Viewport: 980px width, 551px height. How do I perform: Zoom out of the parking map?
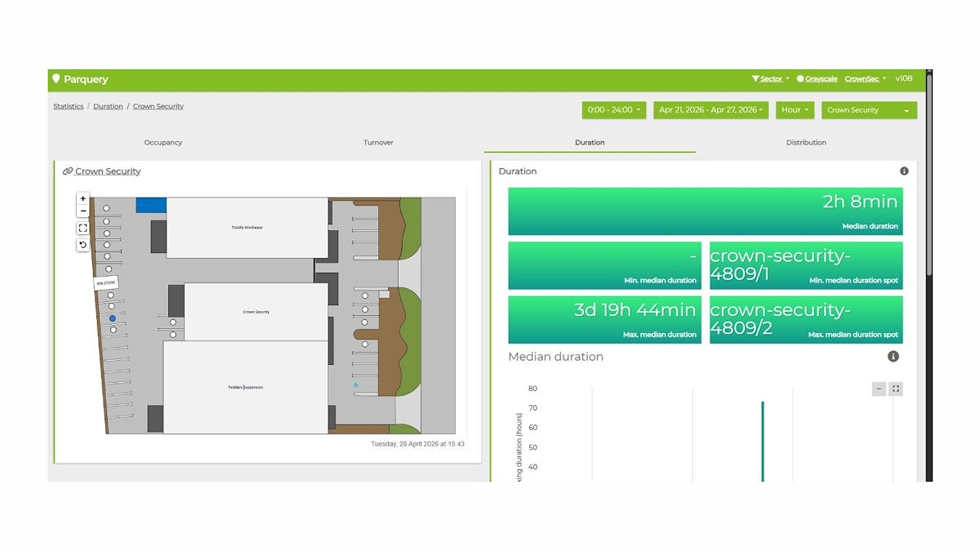click(x=82, y=211)
